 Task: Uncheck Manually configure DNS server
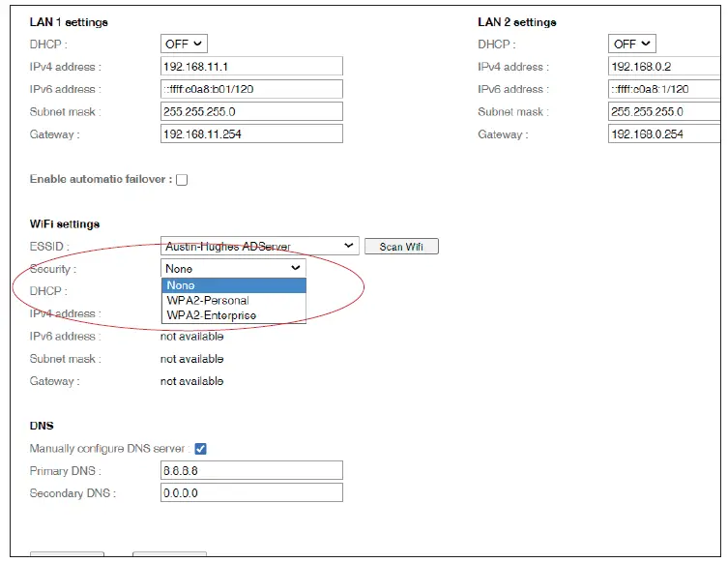point(201,449)
